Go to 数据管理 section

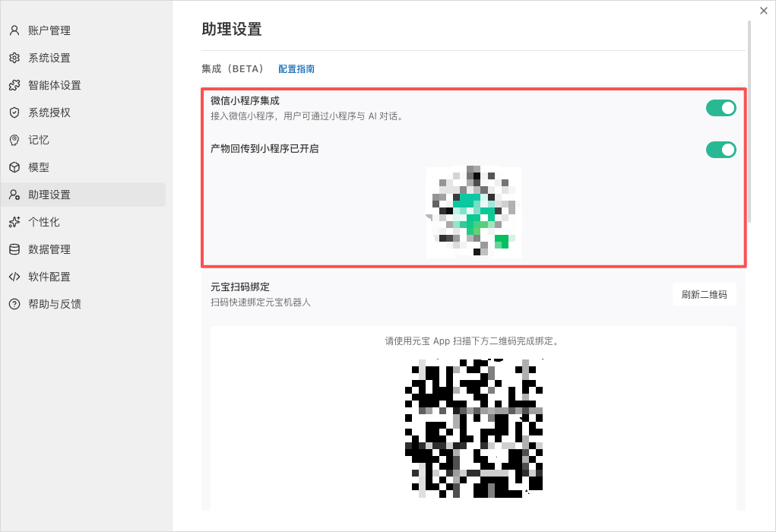83,249
